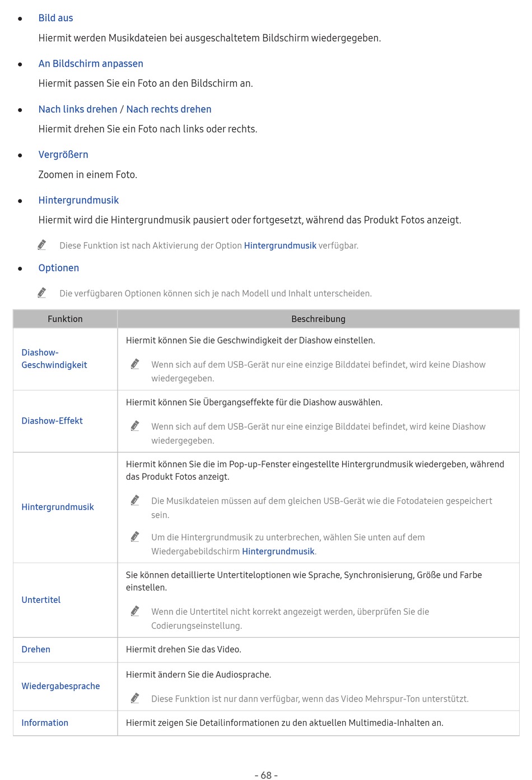Open the 'Bild aus' link

point(55,18)
